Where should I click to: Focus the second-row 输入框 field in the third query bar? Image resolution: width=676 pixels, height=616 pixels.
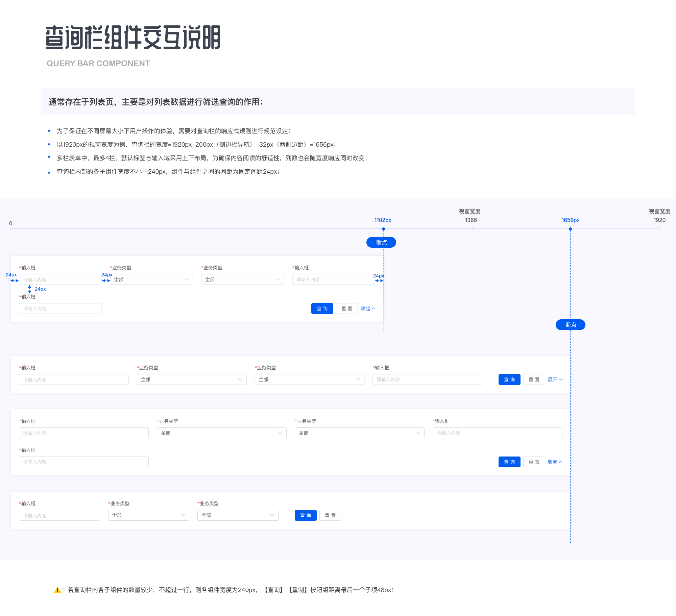(x=84, y=462)
